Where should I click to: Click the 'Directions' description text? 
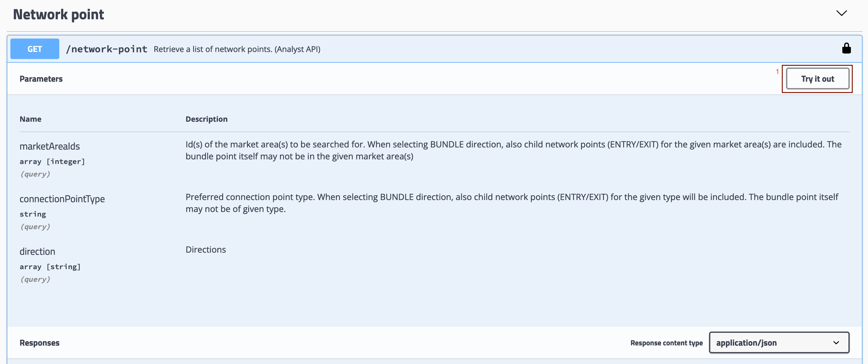point(206,250)
